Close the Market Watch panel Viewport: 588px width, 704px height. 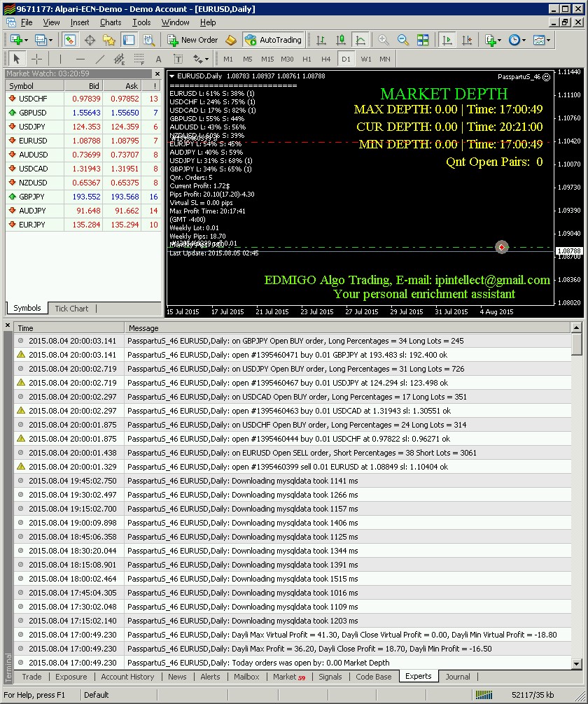click(x=157, y=73)
